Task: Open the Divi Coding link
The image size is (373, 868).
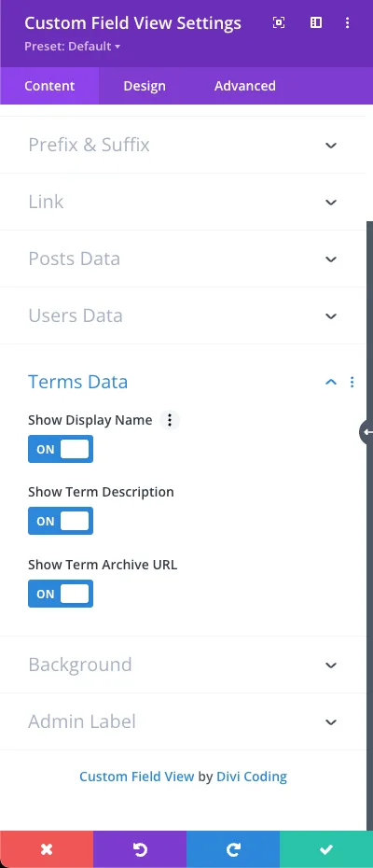Action: [x=252, y=777]
